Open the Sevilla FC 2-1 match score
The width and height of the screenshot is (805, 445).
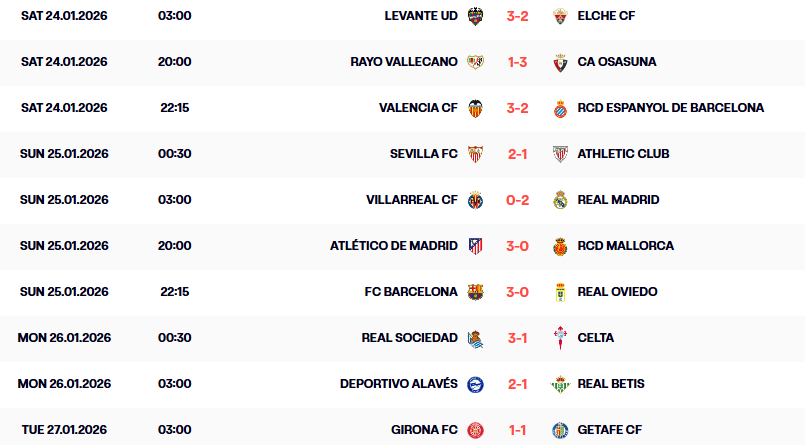[517, 154]
